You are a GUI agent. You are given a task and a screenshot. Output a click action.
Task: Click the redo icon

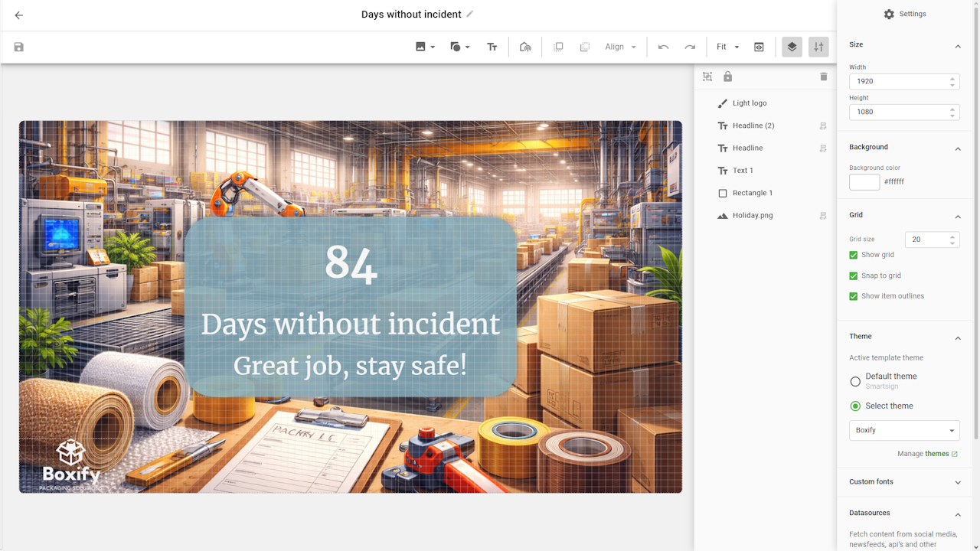690,47
